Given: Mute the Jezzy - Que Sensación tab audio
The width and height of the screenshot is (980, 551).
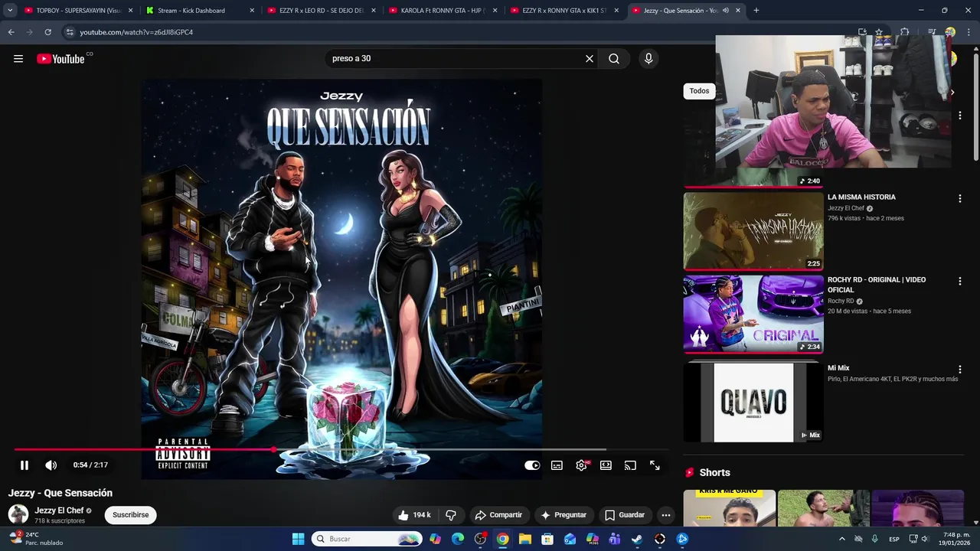Looking at the screenshot, I should click(726, 11).
